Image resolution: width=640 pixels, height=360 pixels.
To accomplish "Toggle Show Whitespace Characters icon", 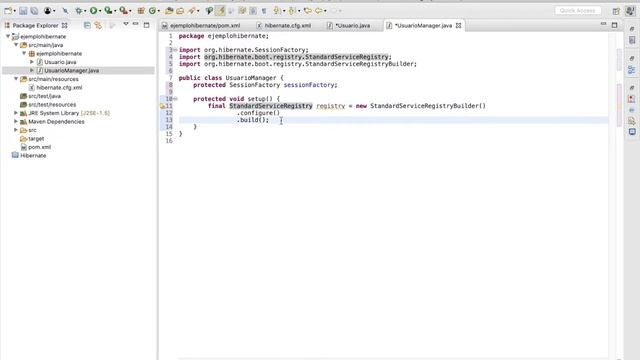I will [264, 11].
